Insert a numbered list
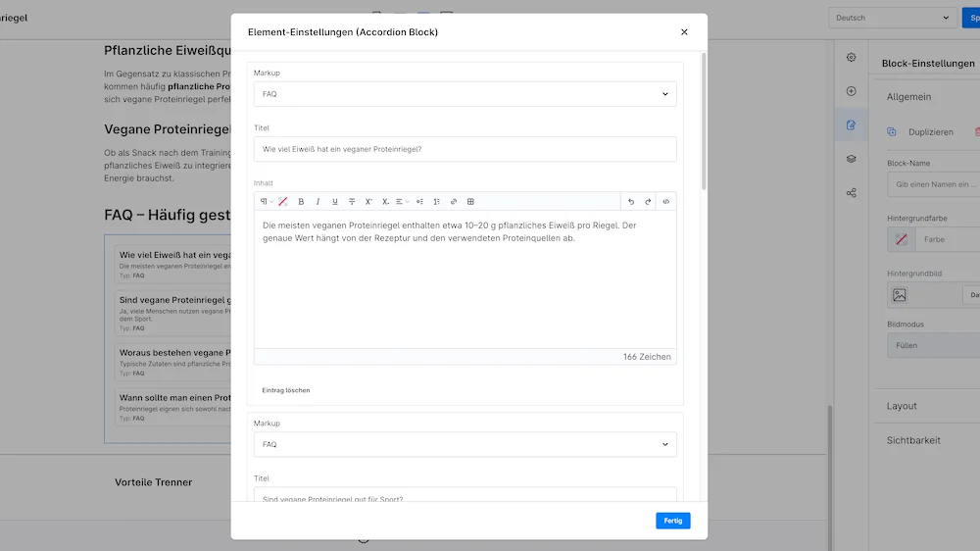The height and width of the screenshot is (551, 980). pyautogui.click(x=436, y=201)
